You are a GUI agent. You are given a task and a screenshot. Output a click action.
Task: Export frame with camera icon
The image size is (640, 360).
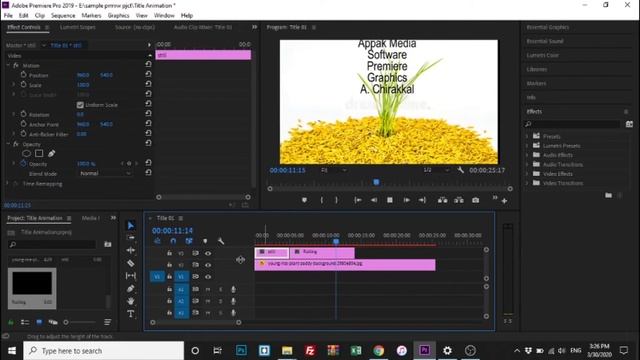pos(476,200)
